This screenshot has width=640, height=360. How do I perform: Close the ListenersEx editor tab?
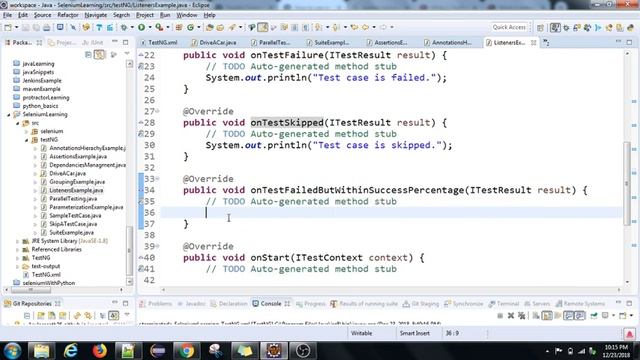click(533, 42)
